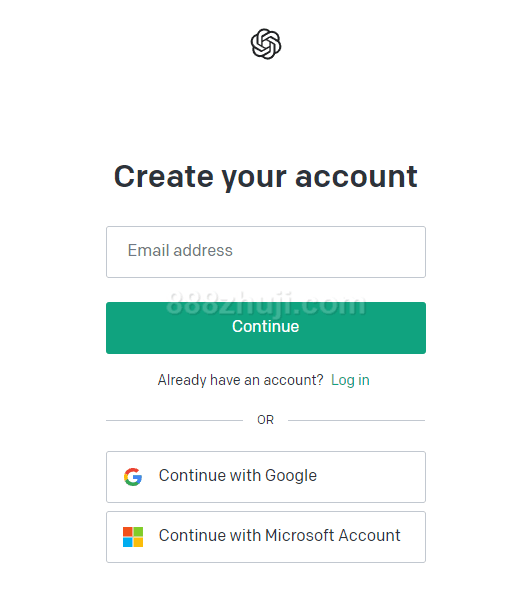
Task: Click the Microsoft Account words in button
Action: 333,536
